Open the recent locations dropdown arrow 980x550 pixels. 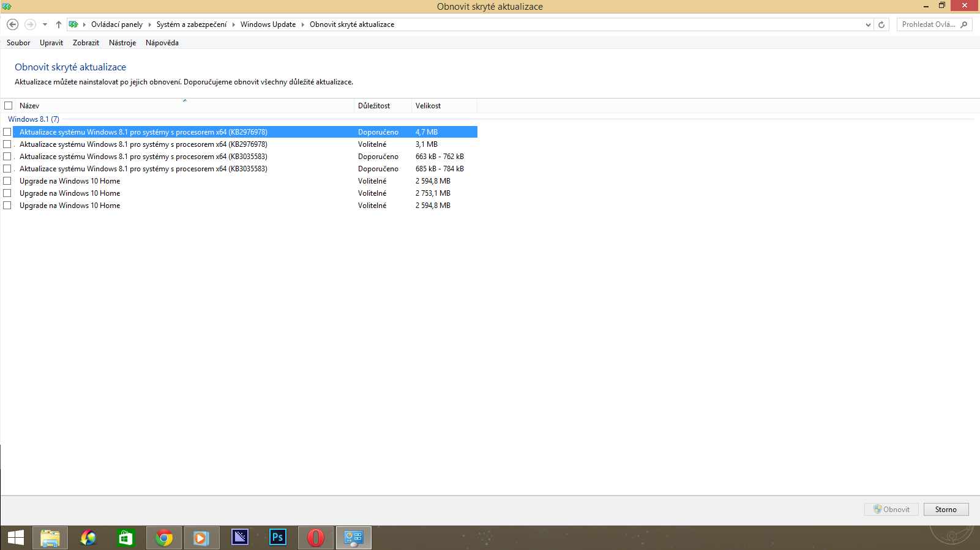pos(45,24)
